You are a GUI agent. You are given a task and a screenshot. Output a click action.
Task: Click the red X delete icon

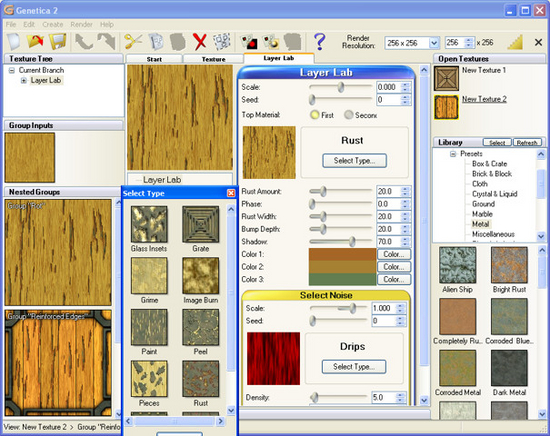200,42
